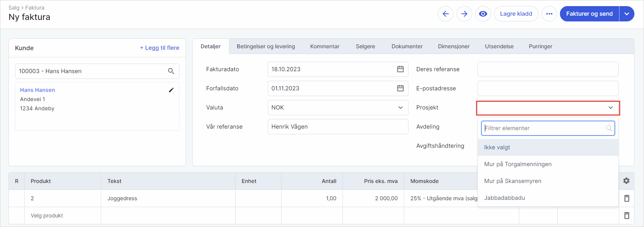Collapse the Prosjekt dropdown chevron
This screenshot has height=227, width=644.
coord(611,108)
